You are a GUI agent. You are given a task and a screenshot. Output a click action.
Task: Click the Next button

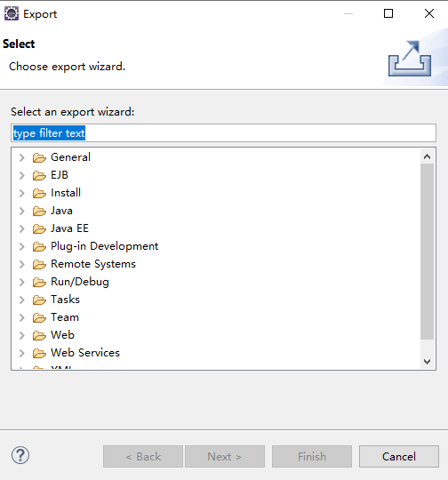click(225, 456)
